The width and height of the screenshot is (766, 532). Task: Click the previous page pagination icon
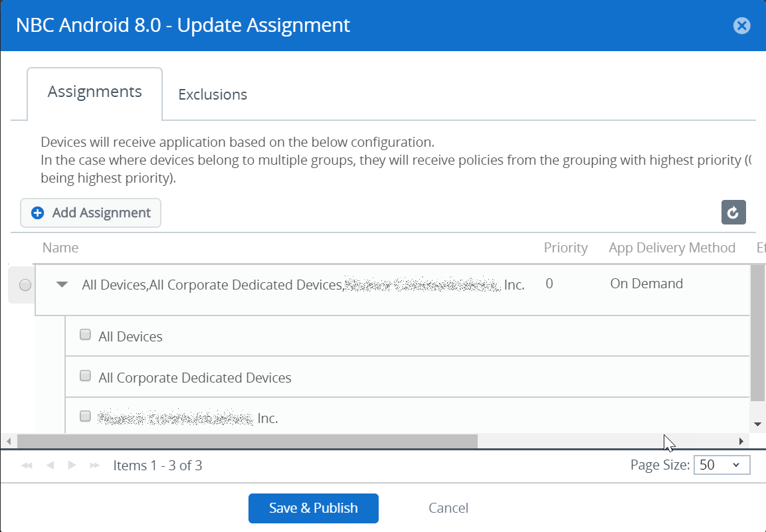[x=49, y=466]
